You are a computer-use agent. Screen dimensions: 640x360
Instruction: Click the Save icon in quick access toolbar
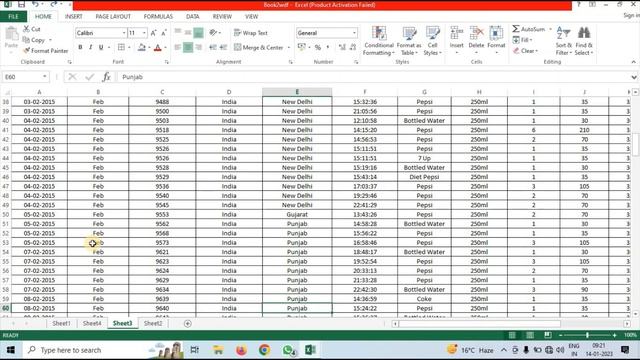(x=21, y=4)
